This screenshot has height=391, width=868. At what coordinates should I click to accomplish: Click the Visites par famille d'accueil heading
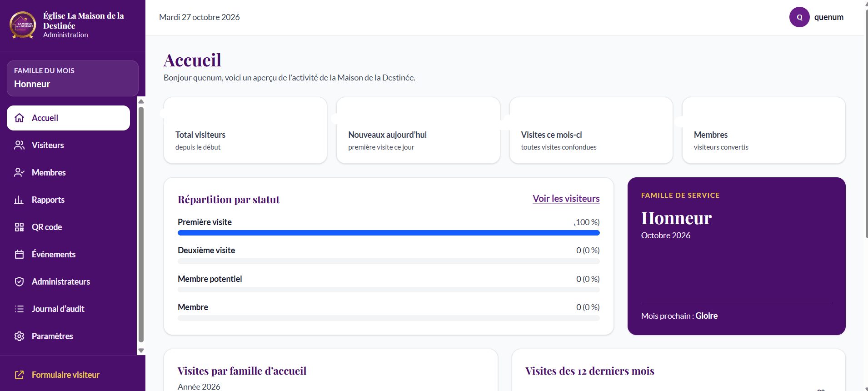tap(242, 371)
